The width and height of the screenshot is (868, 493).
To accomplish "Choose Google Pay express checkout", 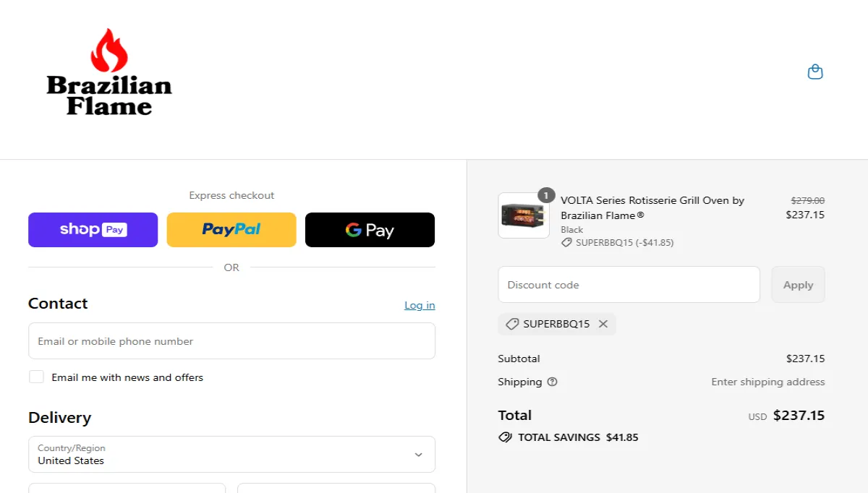I will pos(370,230).
